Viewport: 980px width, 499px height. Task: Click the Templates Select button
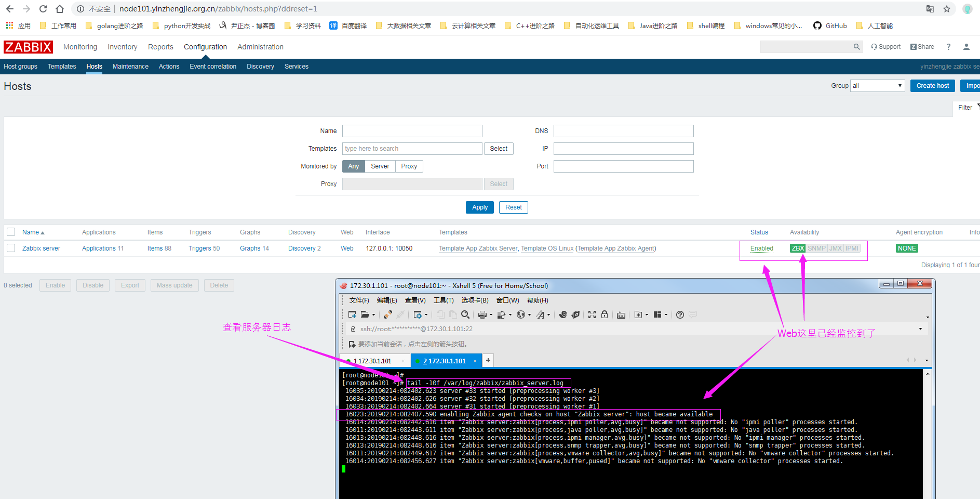pyautogui.click(x=499, y=149)
